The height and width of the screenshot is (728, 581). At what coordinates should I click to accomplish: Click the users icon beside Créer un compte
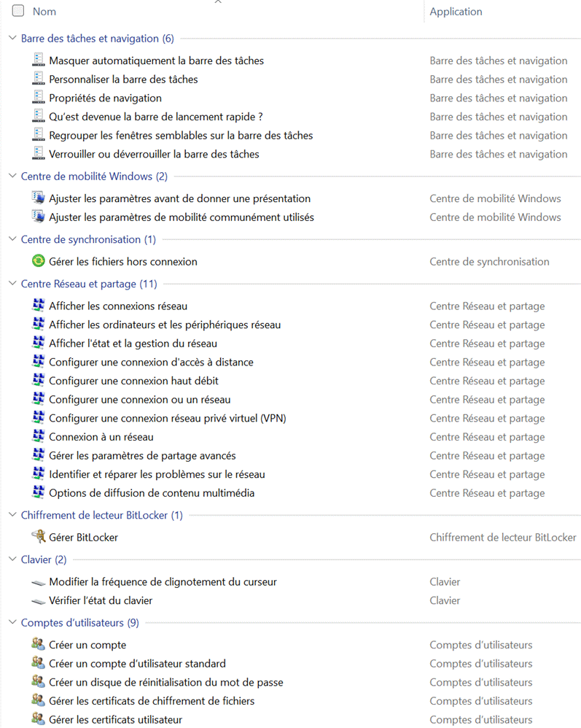tap(39, 644)
